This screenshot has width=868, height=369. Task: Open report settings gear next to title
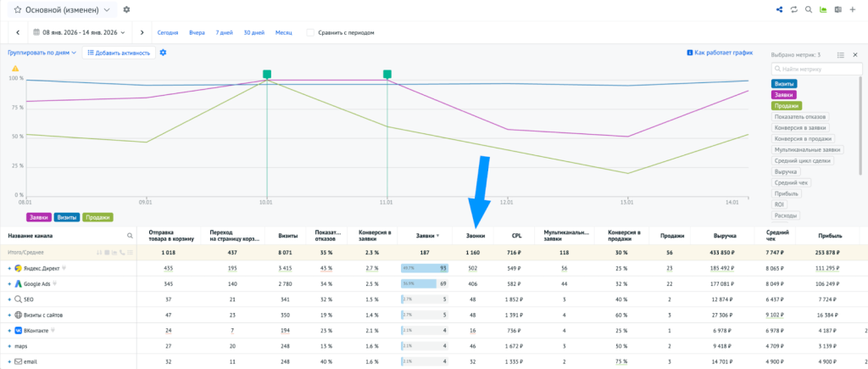(126, 9)
